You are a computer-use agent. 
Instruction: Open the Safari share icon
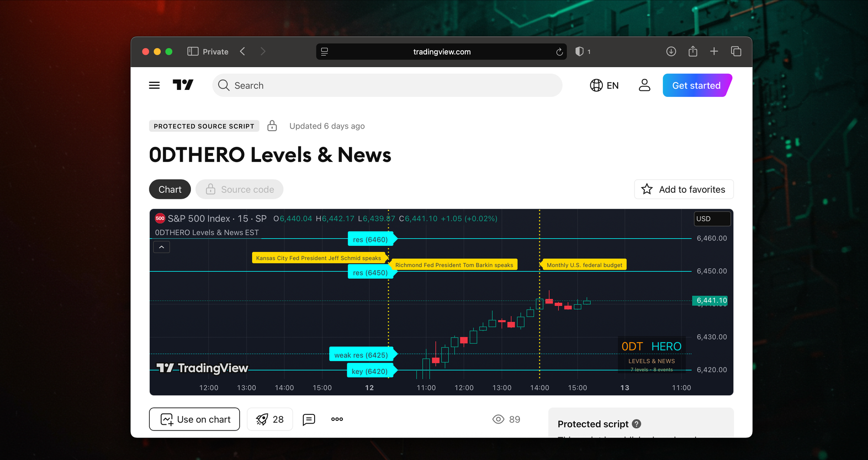tap(693, 51)
